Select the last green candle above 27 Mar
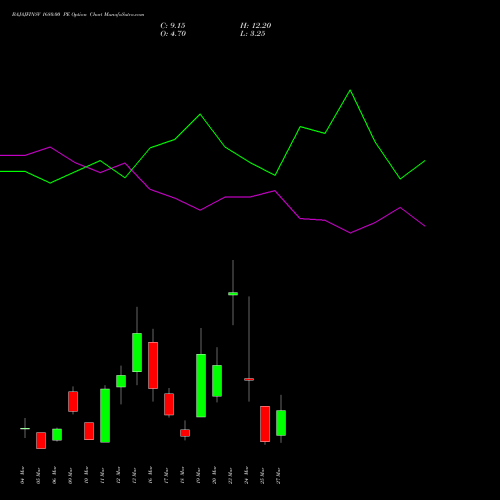Screen dimensions: 500x500 (281, 423)
